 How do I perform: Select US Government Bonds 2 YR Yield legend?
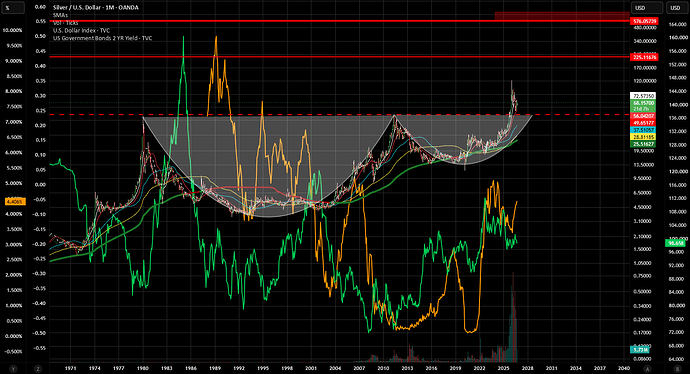[x=102, y=38]
